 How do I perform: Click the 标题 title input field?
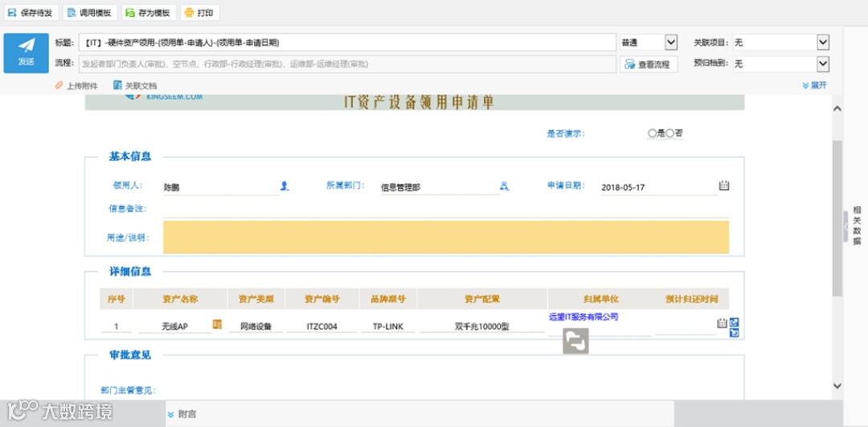(x=347, y=42)
